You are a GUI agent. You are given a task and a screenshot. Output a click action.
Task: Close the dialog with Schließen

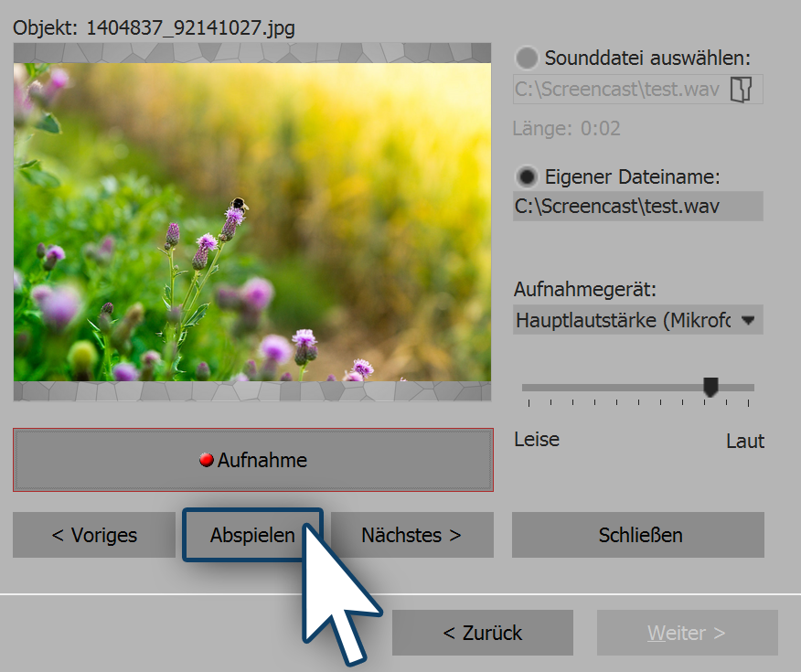click(x=637, y=535)
